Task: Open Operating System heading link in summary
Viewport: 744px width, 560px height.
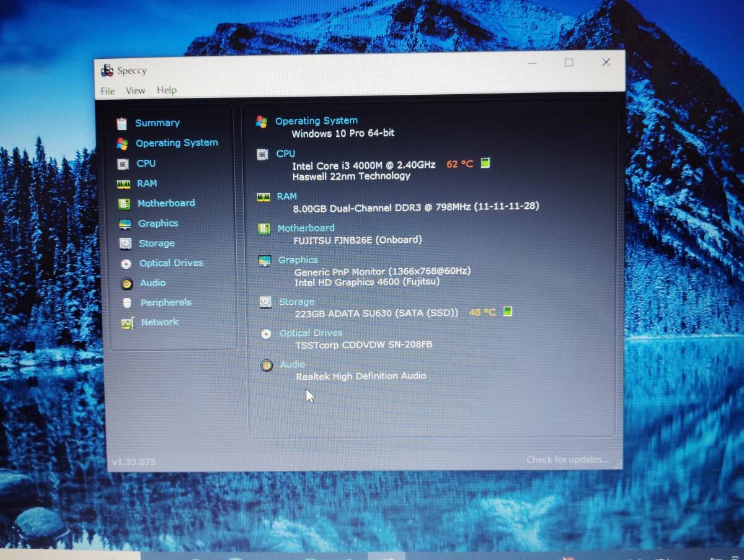Action: pos(316,121)
